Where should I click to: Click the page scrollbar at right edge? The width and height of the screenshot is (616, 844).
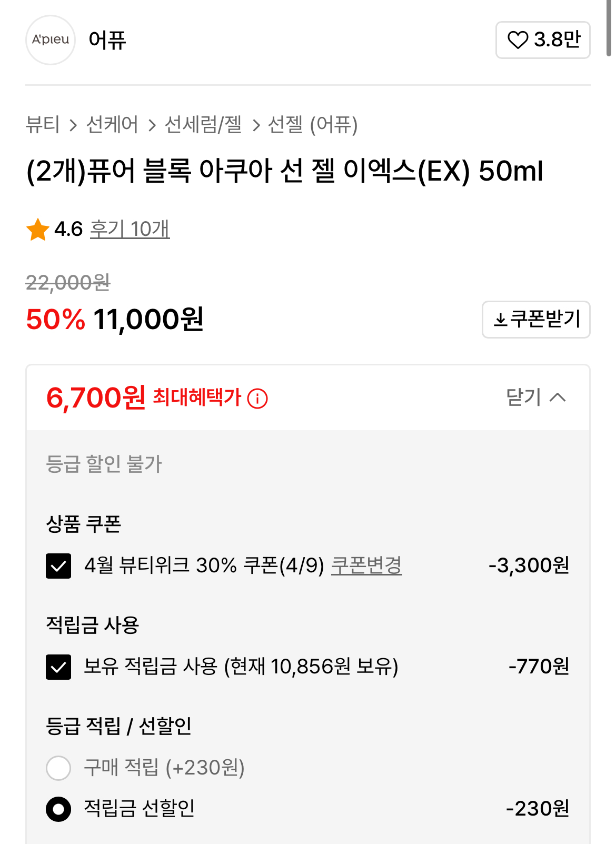click(609, 26)
